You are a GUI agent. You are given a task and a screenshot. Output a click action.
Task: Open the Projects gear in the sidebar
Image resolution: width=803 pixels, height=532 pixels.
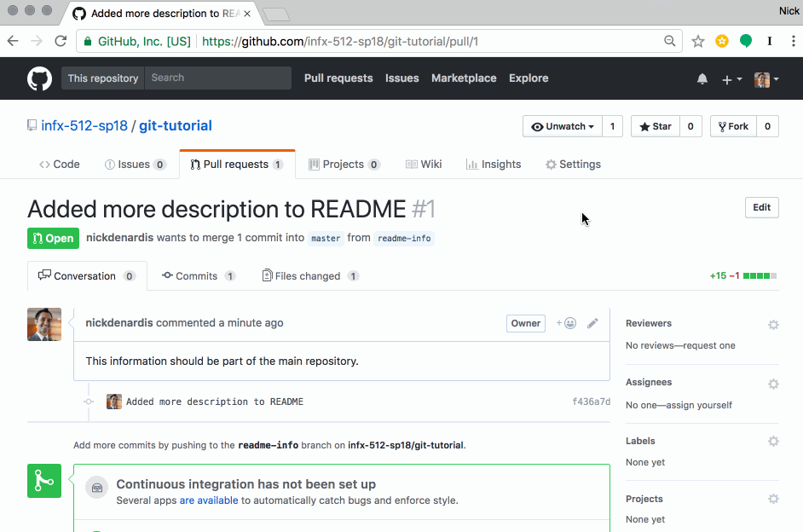coord(773,499)
